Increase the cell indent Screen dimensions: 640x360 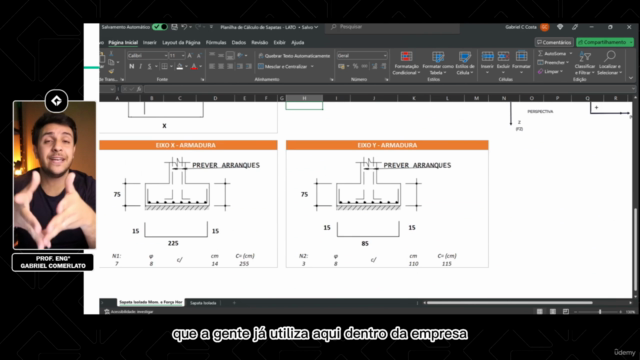tap(249, 67)
